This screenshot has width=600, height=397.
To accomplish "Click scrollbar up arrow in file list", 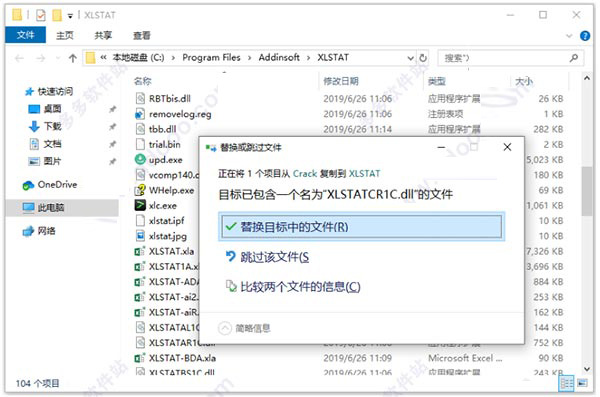I will pos(587,78).
